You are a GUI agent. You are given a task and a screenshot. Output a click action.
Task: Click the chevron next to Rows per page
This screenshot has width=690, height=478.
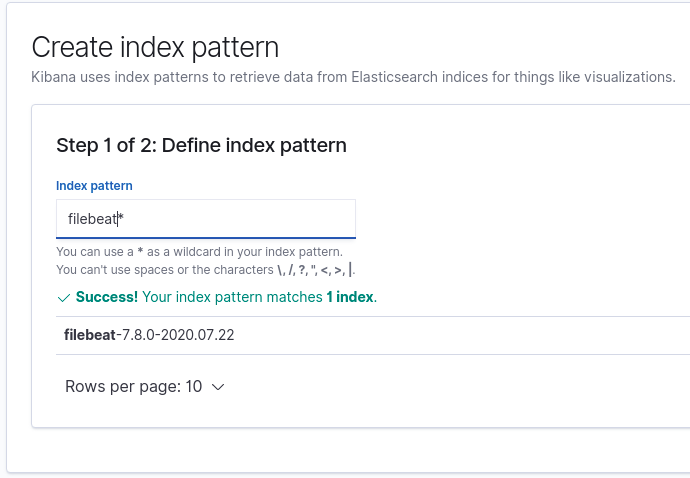pyautogui.click(x=218, y=387)
